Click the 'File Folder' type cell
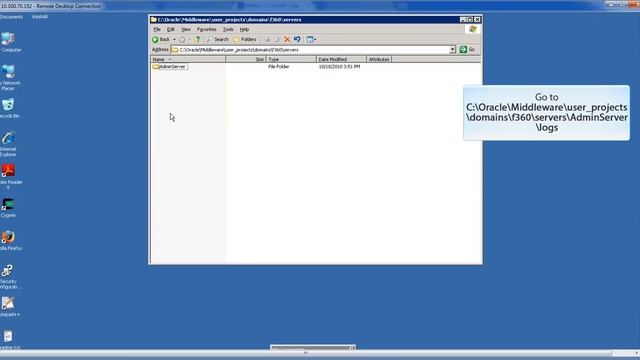 (x=278, y=67)
